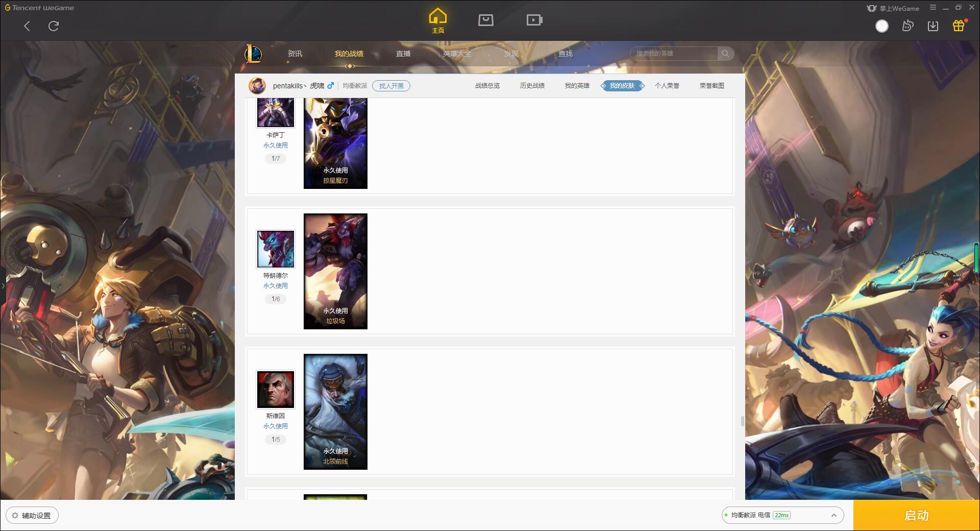980x531 pixels.
Task: Click the magnifier search button
Action: point(725,54)
